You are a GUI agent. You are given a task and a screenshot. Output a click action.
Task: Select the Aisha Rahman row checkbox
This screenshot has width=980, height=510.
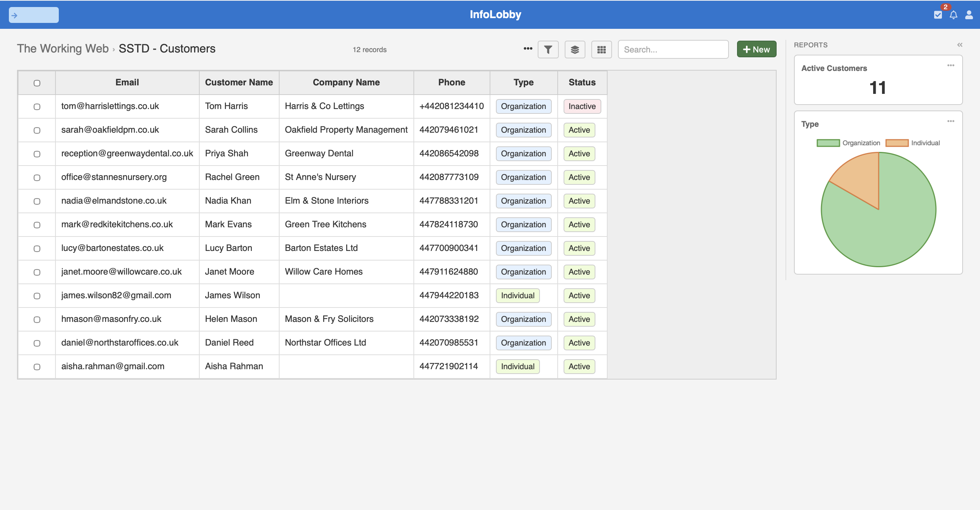coord(37,367)
